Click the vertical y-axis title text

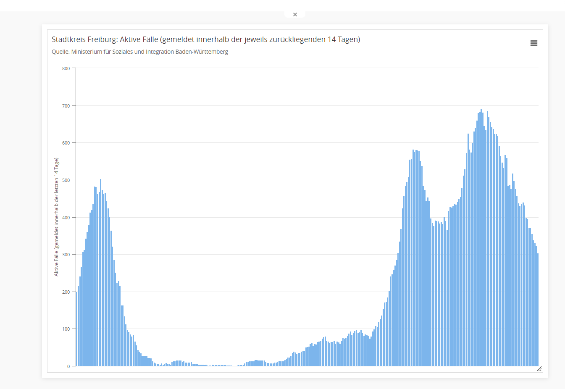point(56,217)
